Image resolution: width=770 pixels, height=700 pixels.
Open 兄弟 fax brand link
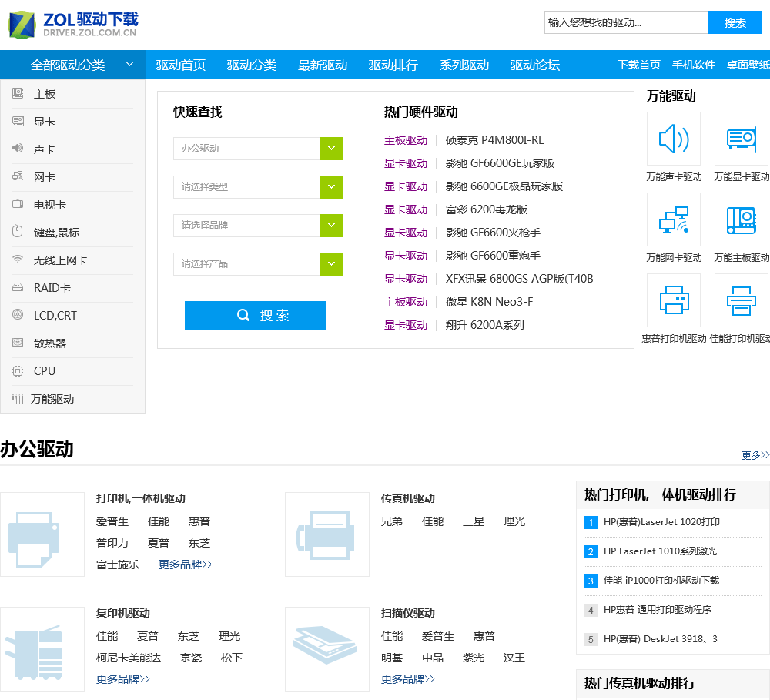point(391,521)
